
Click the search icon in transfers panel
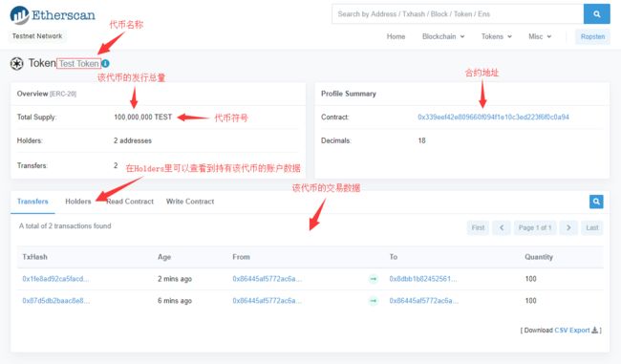click(596, 202)
